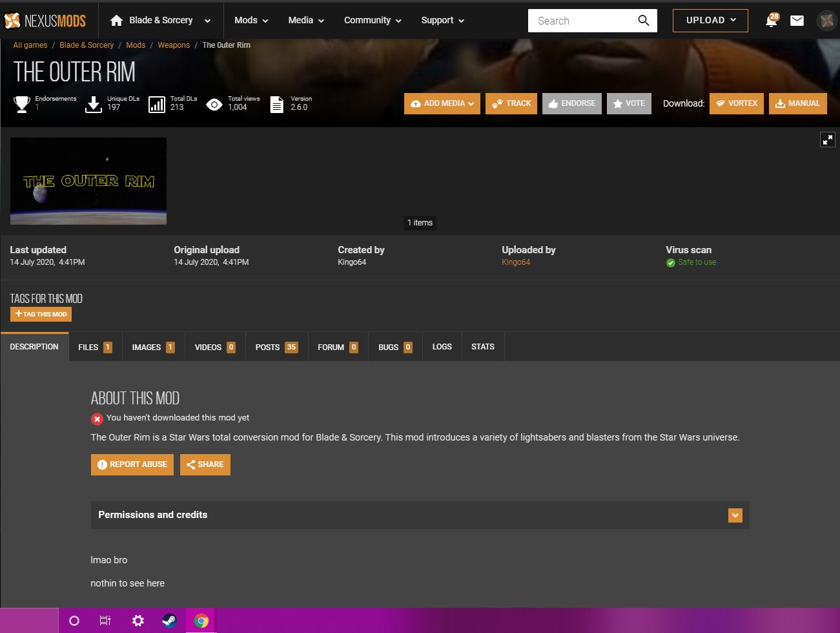The width and height of the screenshot is (840, 633).
Task: Toggle tracking with the Track button
Action: pyautogui.click(x=511, y=103)
